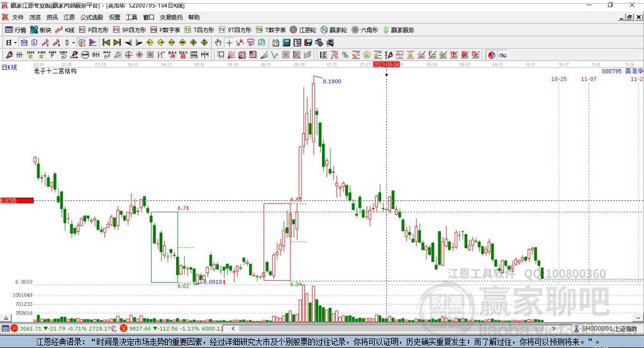Screen dimensions: 644x348
Task: Jump to first bar icon
Action: tap(106, 43)
